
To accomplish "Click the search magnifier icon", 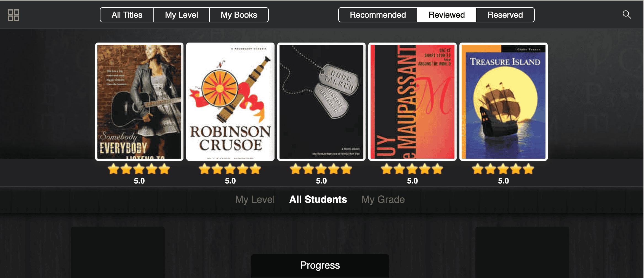I will tap(627, 15).
